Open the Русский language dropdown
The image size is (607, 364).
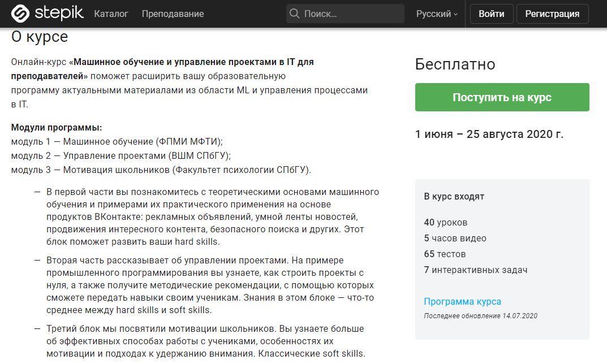tap(437, 14)
